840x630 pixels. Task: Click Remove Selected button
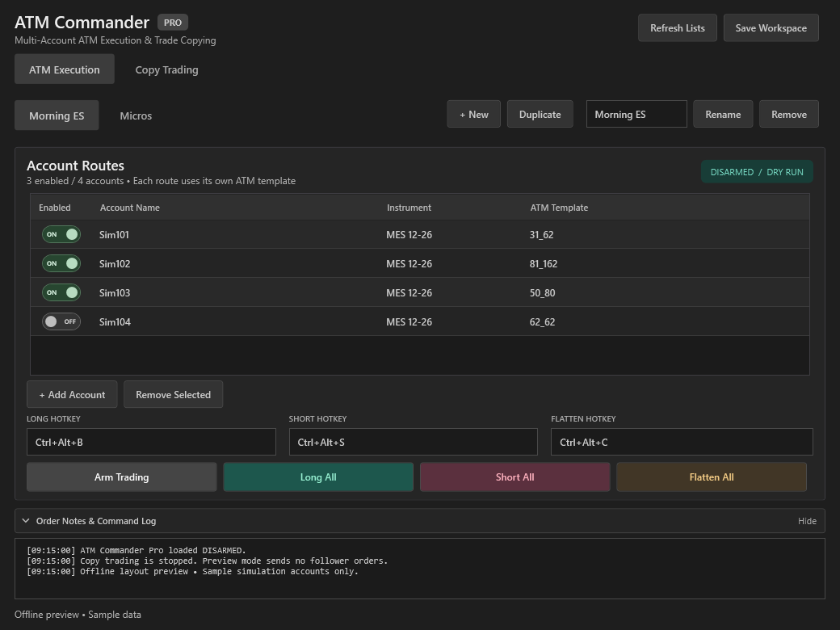tap(173, 394)
